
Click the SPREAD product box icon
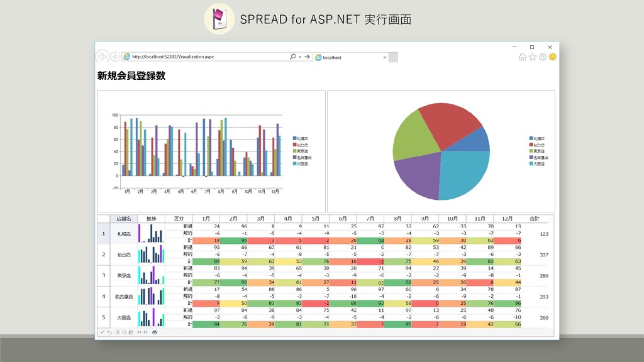tap(219, 19)
